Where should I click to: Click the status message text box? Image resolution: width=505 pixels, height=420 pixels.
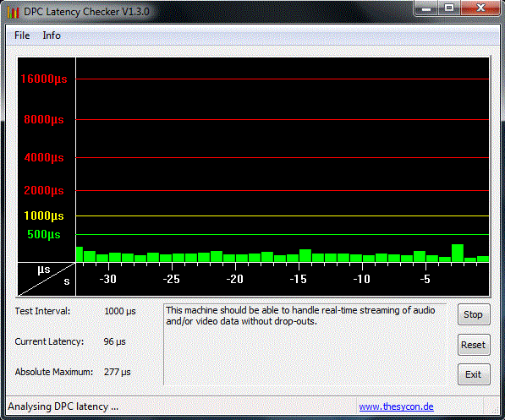[305, 344]
